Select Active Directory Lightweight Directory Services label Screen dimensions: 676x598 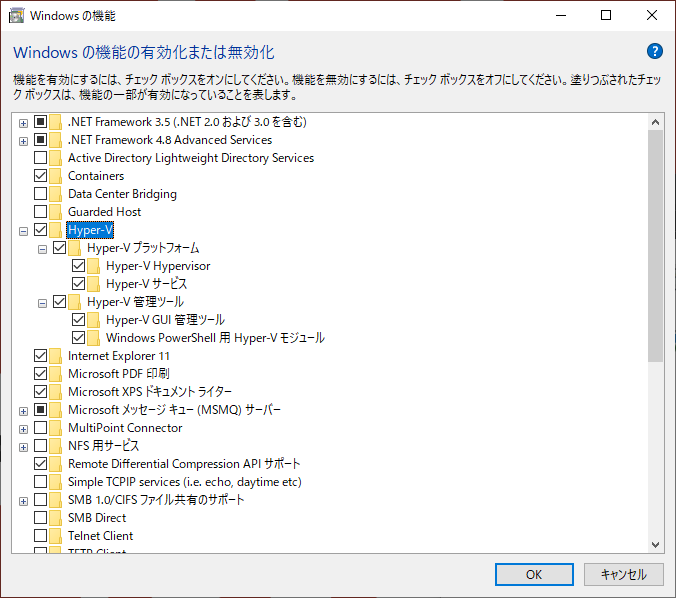tap(191, 158)
